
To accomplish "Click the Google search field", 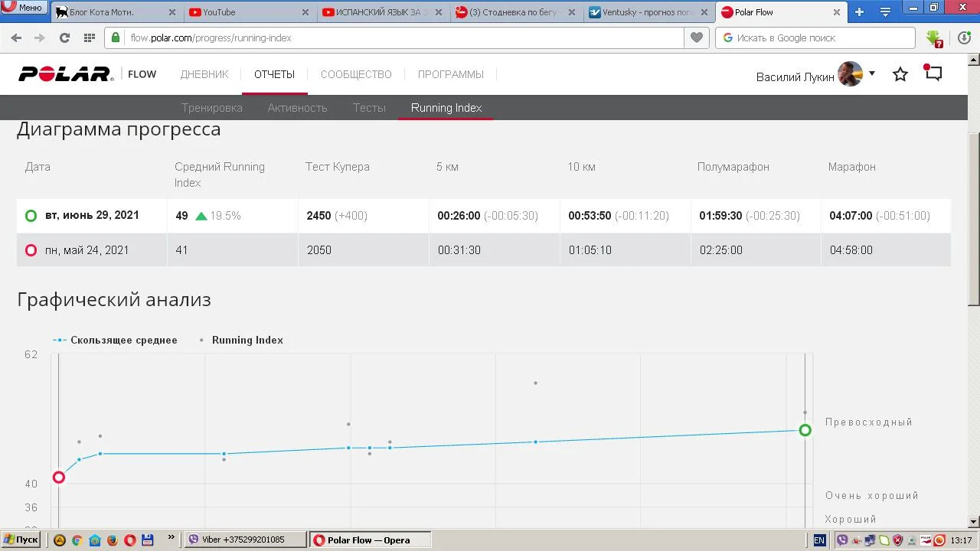I will (815, 37).
